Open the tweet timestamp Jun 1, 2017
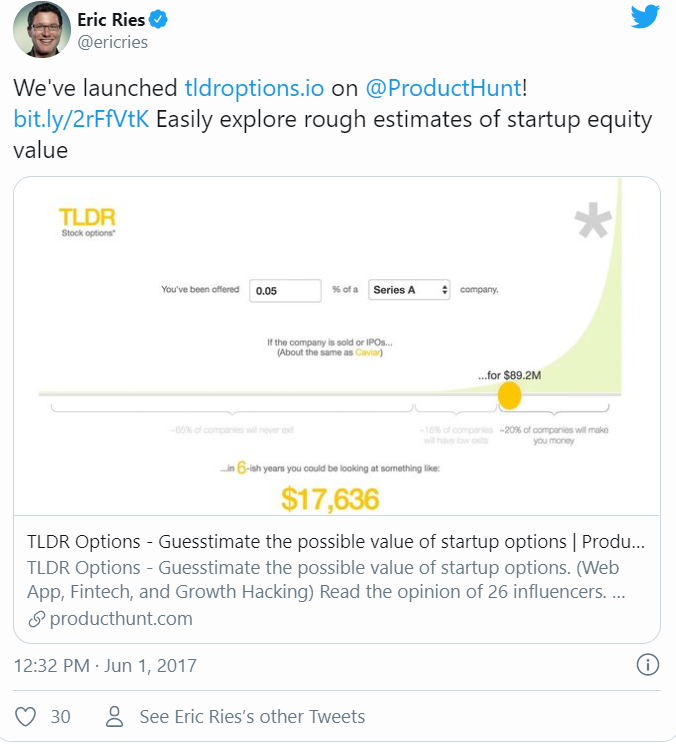Screen dimensions: 676x745 tap(105, 665)
